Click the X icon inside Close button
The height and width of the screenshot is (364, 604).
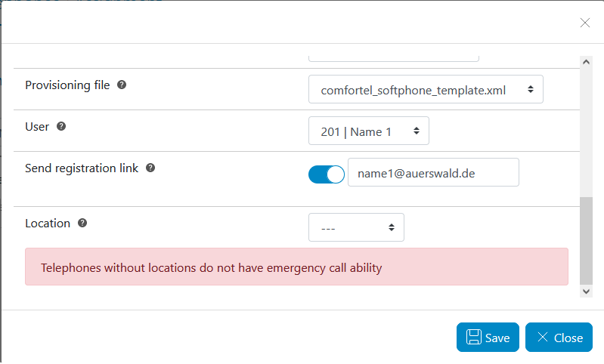tap(542, 337)
